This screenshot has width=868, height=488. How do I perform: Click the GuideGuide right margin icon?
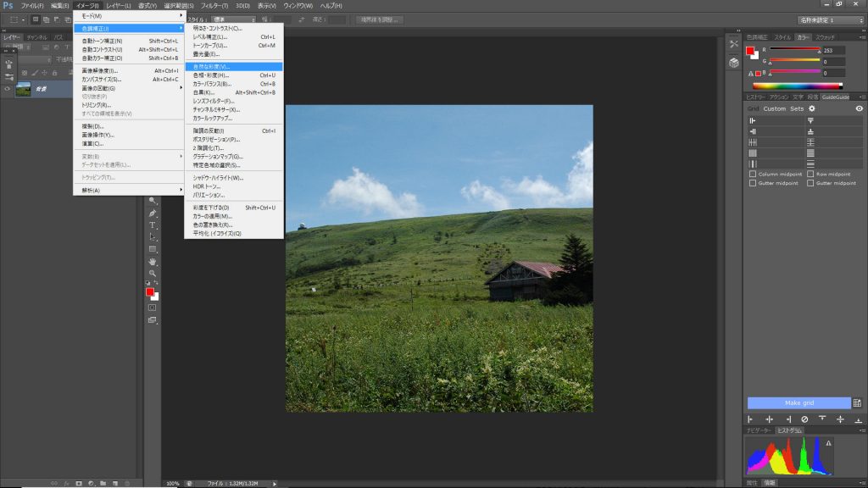coord(753,131)
